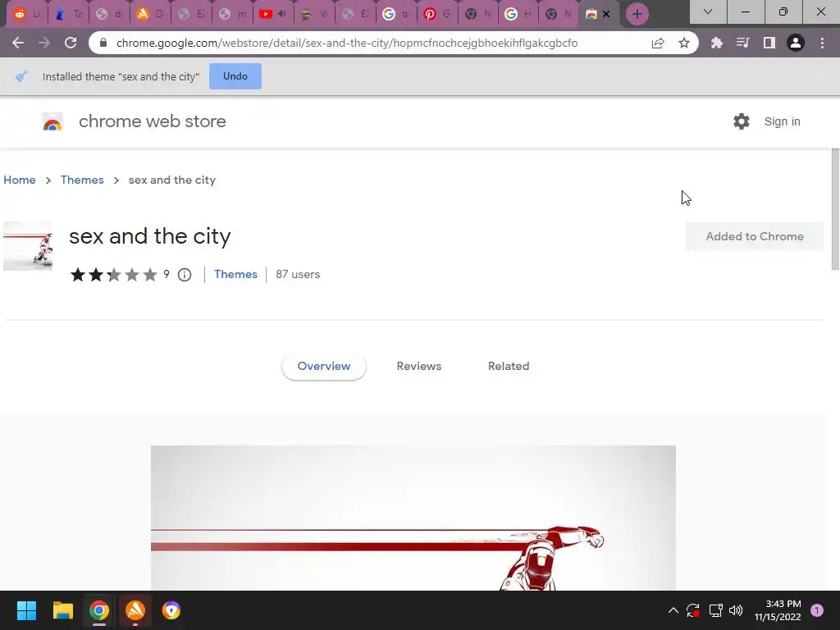This screenshot has width=840, height=630.
Task: Click the page vertical scrollbar thumb
Action: coord(836,209)
